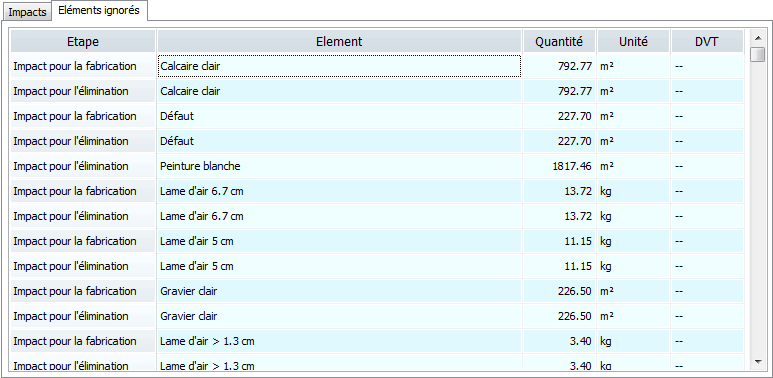This screenshot has height=378, width=773.
Task: Switch to the Impacts tab
Action: [28, 12]
